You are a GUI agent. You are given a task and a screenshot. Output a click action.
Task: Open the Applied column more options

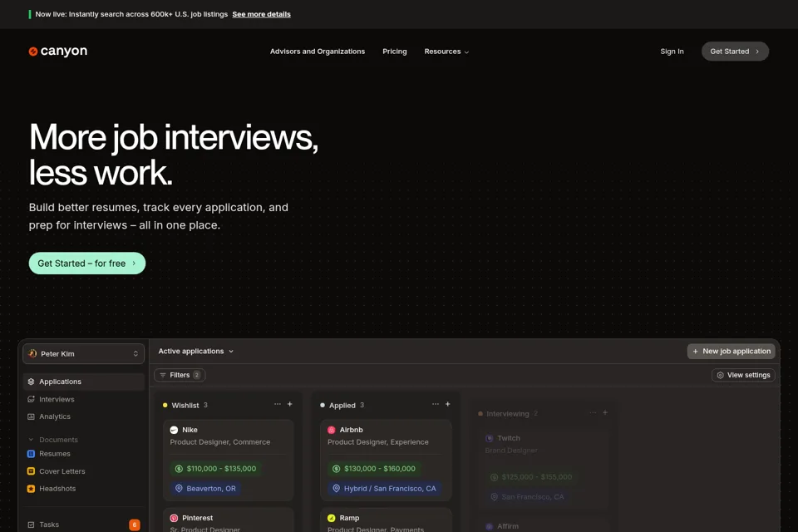point(435,404)
